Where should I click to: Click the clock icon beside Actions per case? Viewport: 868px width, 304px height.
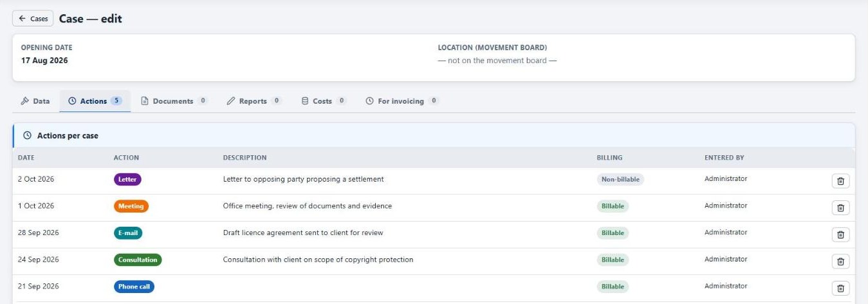click(27, 136)
